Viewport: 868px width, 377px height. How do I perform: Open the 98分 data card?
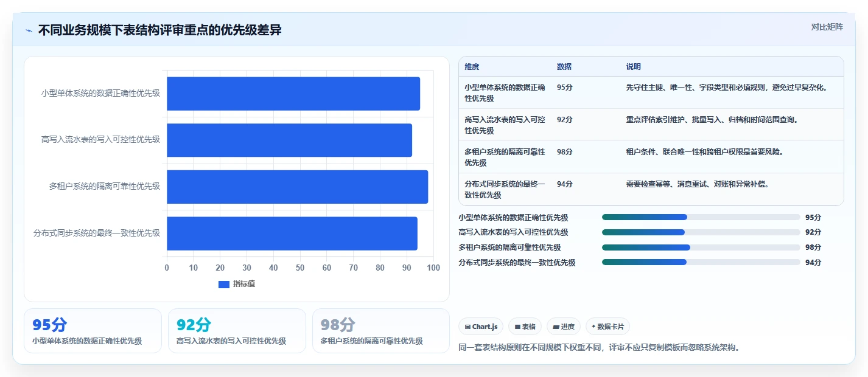coord(381,331)
